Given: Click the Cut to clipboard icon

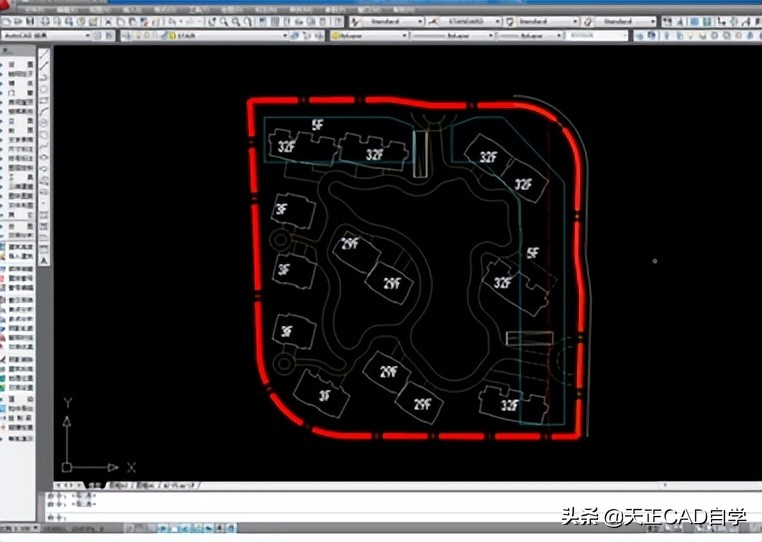Looking at the screenshot, I should 108,21.
